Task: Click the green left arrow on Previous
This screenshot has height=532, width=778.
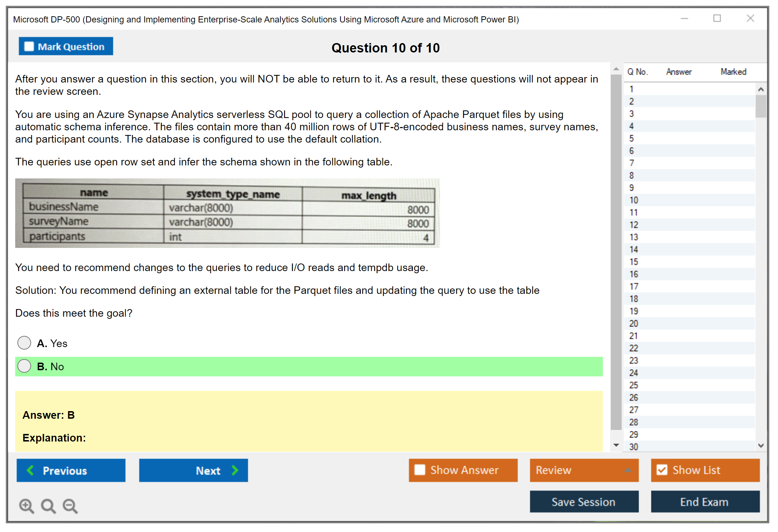Action: pyautogui.click(x=30, y=470)
